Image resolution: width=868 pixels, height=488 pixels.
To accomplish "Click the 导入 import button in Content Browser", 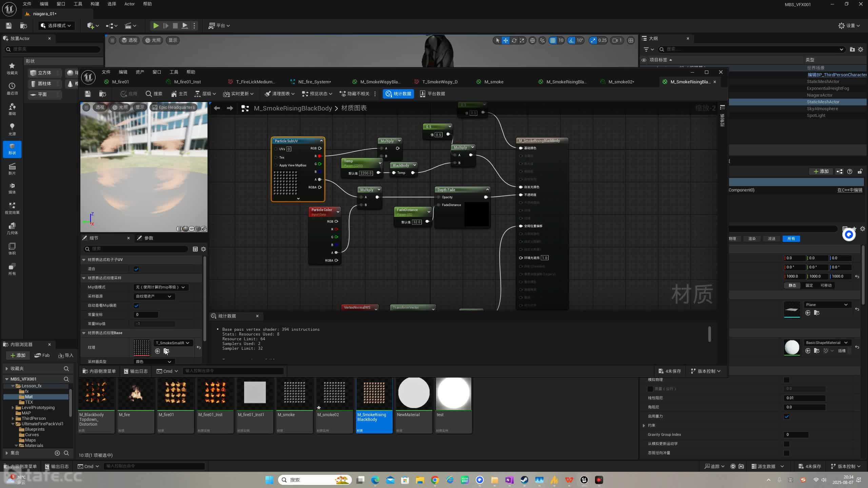I will pos(66,355).
